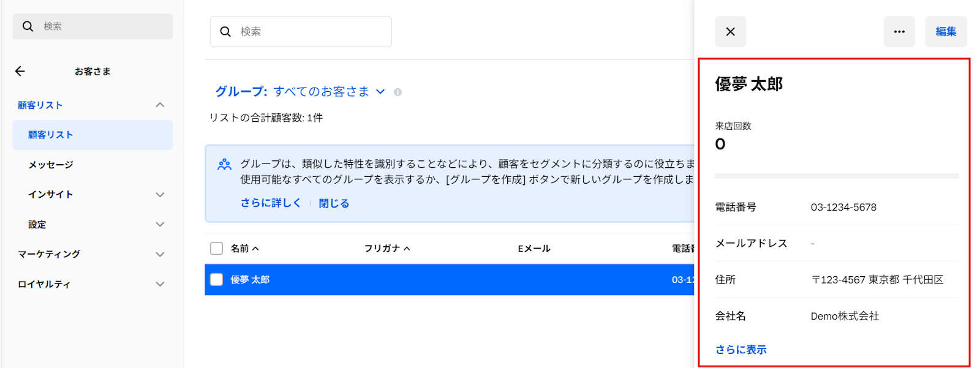
Task: Close the customer detail panel
Action: pyautogui.click(x=730, y=32)
